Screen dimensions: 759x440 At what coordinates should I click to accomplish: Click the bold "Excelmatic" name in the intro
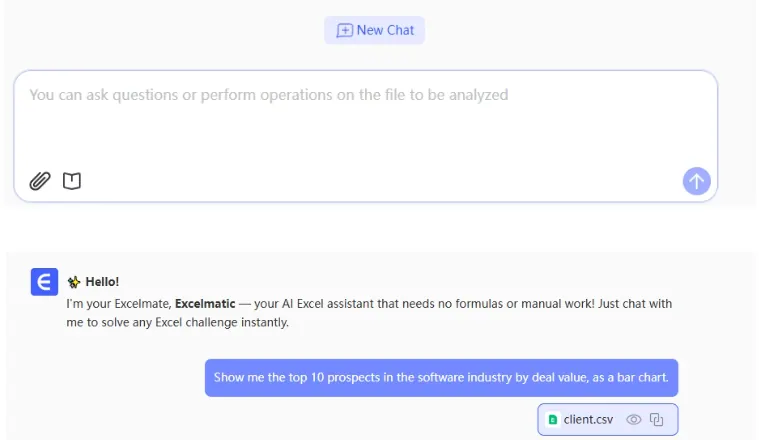[x=205, y=303]
